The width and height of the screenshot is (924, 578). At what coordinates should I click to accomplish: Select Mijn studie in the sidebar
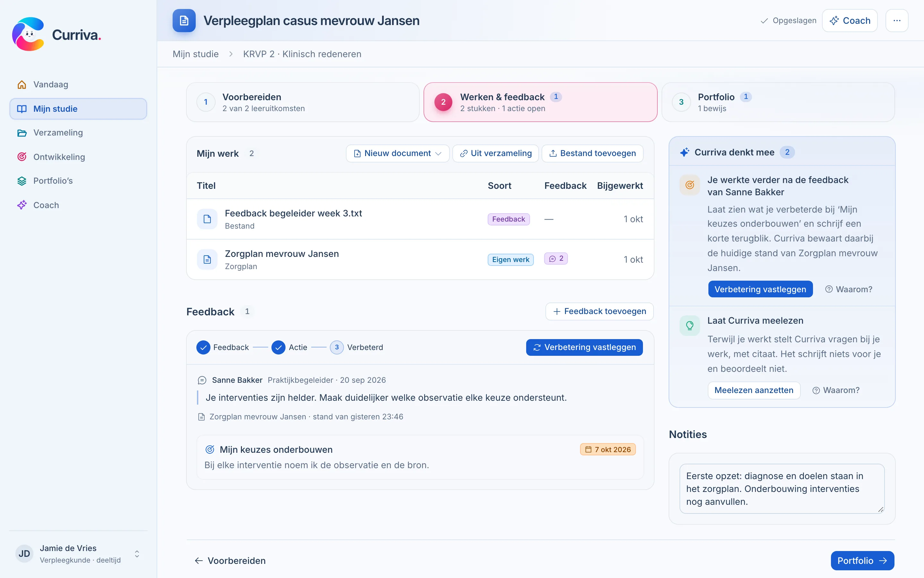pyautogui.click(x=78, y=109)
